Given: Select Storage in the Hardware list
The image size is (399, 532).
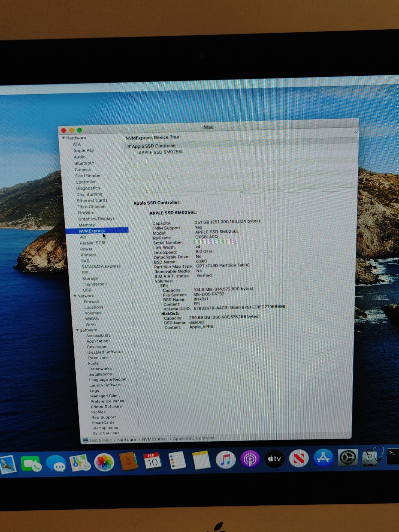Looking at the screenshot, I should click(x=90, y=278).
